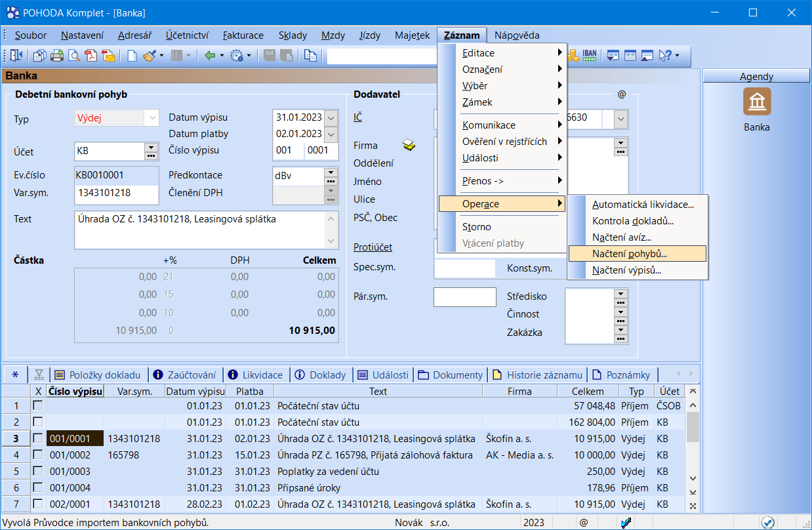Open the Datum výpisu date dropdown
This screenshot has height=530, width=812.
coord(331,118)
